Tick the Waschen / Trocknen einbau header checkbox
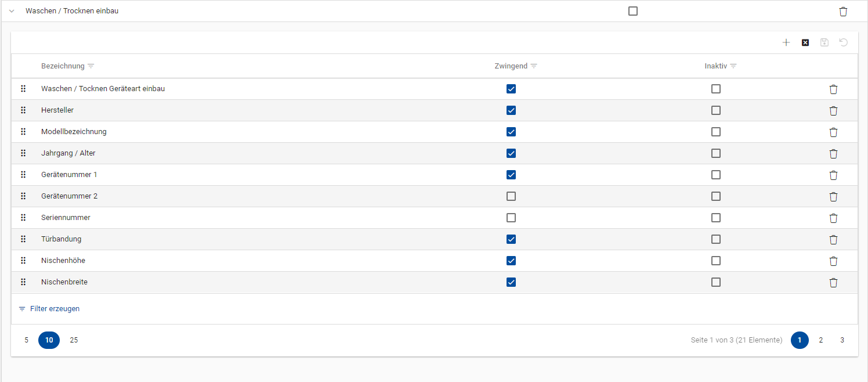868x382 pixels. [x=633, y=11]
